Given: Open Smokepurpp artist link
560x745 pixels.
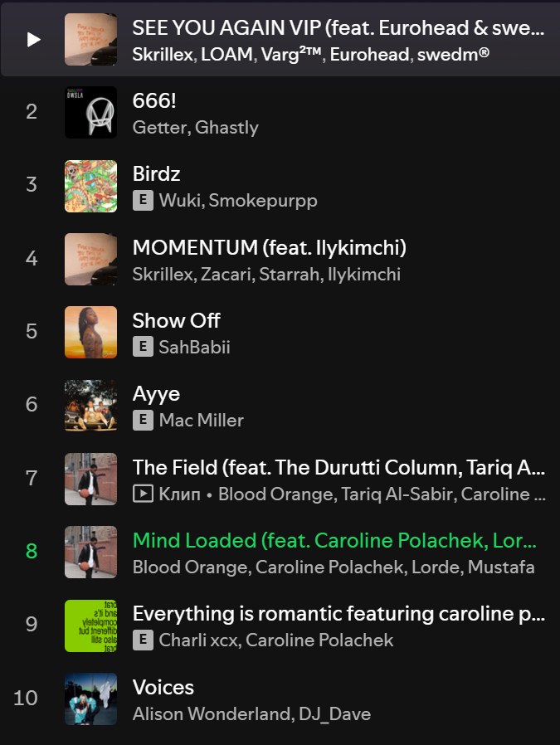Looking at the screenshot, I should tap(263, 201).
